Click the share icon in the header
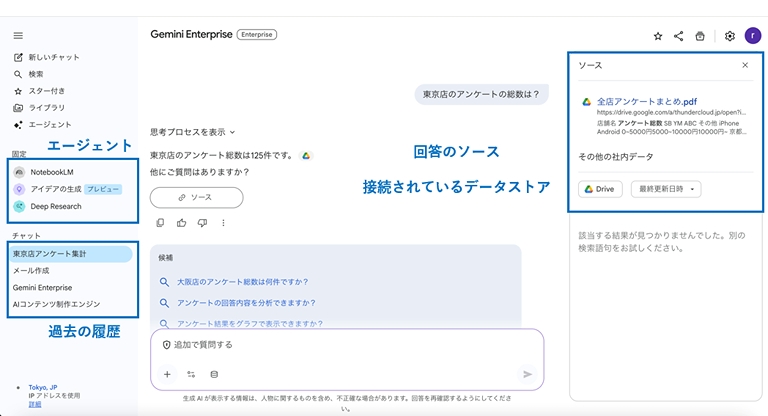768x416 pixels. [x=679, y=36]
